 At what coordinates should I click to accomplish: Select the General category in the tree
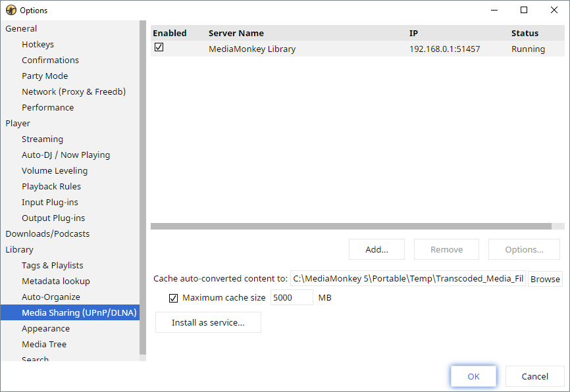pyautogui.click(x=21, y=28)
